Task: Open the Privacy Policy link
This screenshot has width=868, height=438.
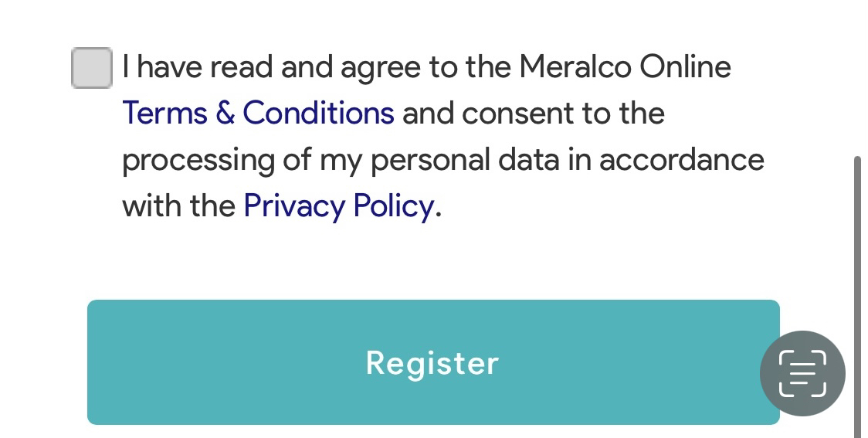Action: pyautogui.click(x=339, y=206)
